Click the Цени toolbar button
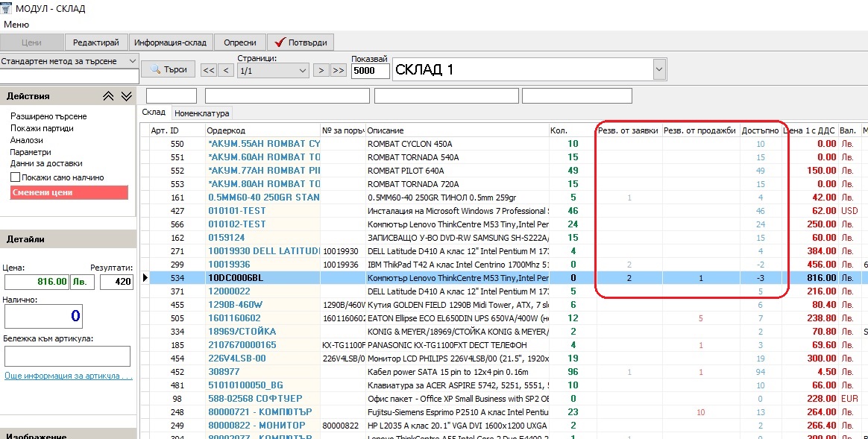 pyautogui.click(x=31, y=42)
